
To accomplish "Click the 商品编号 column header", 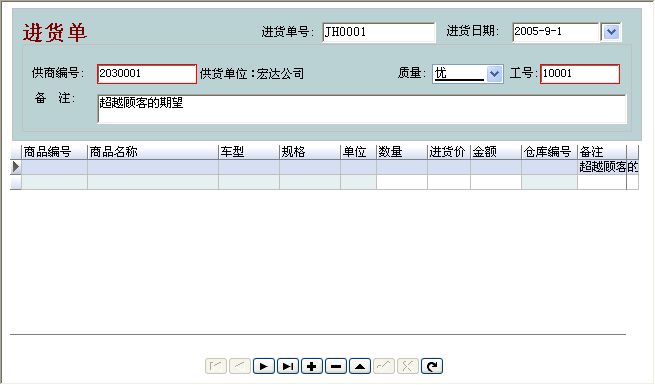I will (54, 152).
